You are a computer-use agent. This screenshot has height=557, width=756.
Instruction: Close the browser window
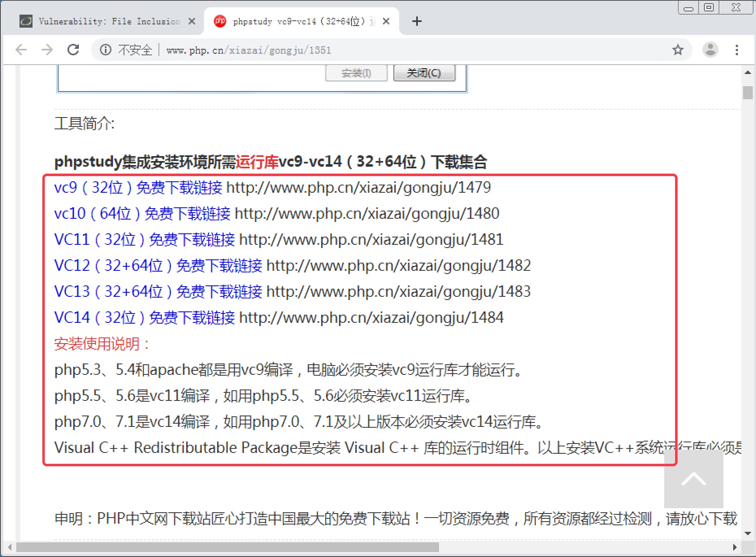click(x=736, y=8)
